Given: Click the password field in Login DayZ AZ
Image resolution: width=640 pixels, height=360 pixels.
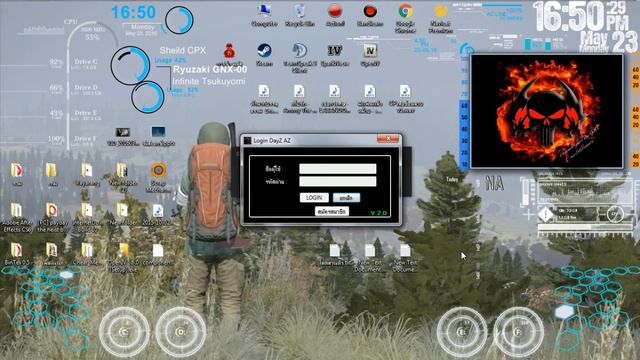Looking at the screenshot, I should [x=338, y=181].
